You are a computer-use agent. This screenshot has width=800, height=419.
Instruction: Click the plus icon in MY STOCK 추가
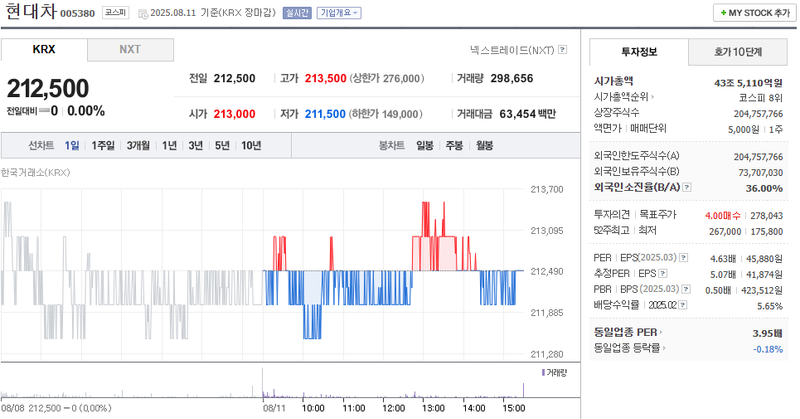(x=723, y=13)
